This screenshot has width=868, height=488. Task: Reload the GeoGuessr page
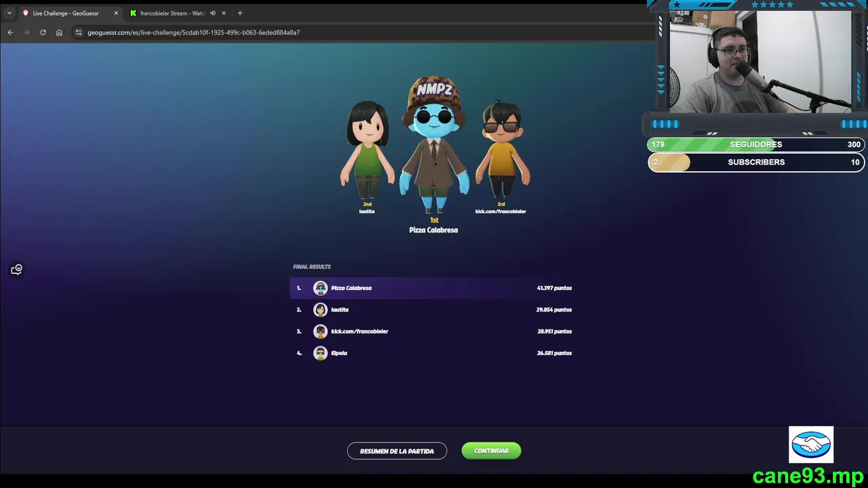[x=43, y=33]
